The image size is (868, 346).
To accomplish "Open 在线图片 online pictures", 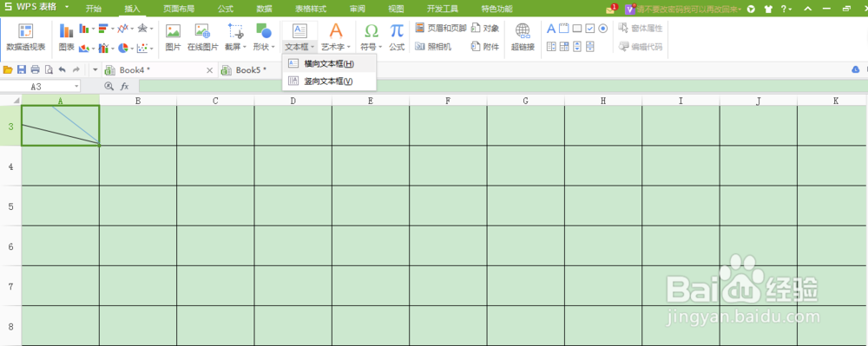I will 202,37.
